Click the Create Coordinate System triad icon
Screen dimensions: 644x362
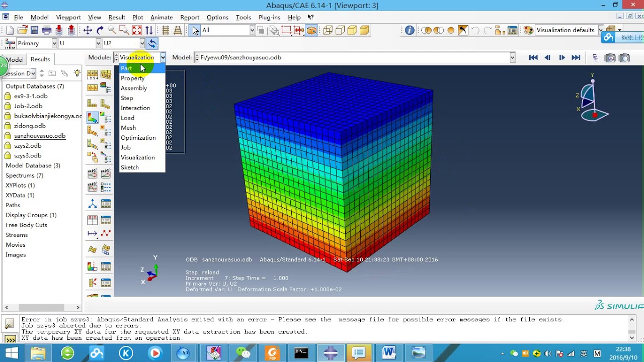(93, 204)
